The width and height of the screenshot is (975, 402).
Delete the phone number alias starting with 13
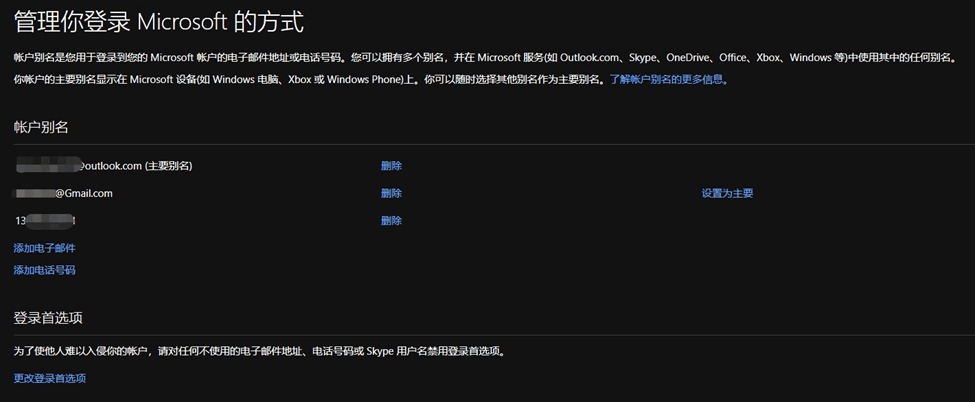pyautogui.click(x=391, y=220)
